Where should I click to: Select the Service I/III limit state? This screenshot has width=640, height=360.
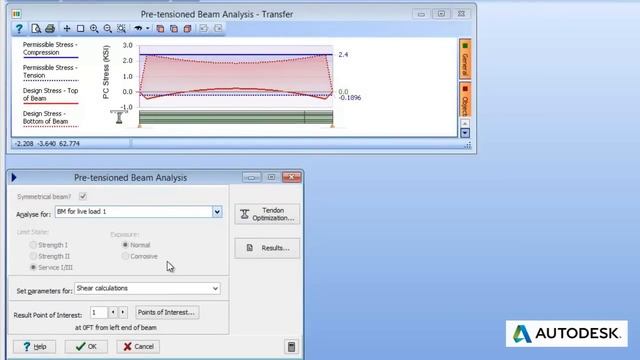[33, 267]
